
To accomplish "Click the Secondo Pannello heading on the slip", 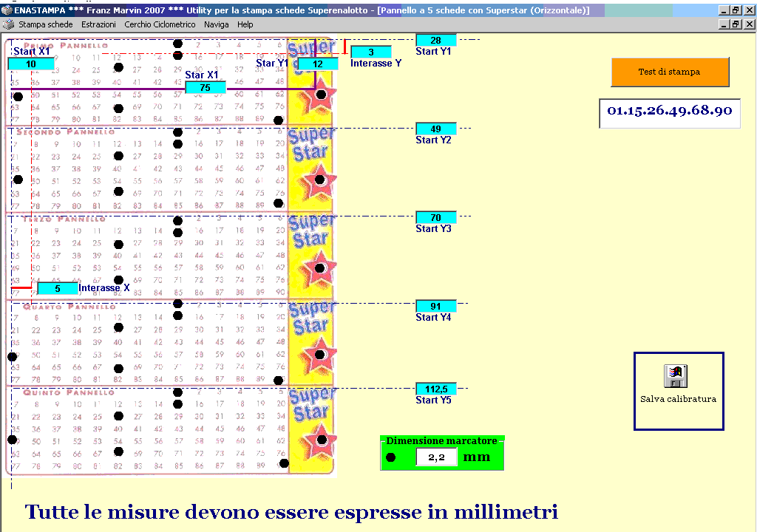I will click(x=66, y=132).
